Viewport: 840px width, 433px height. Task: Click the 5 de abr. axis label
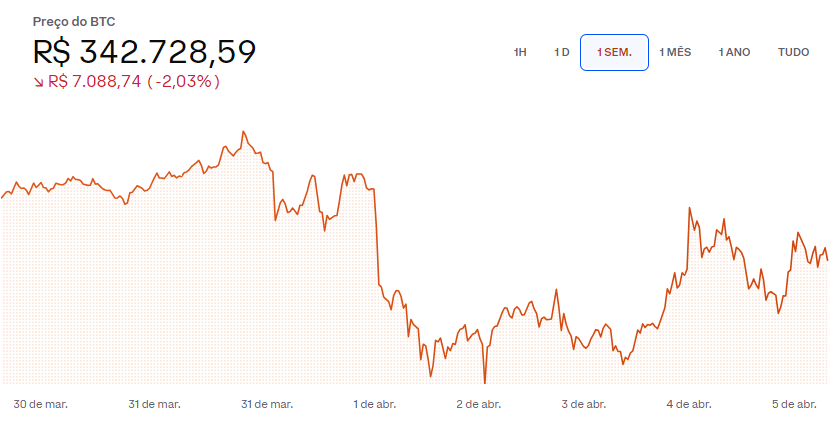point(794,404)
